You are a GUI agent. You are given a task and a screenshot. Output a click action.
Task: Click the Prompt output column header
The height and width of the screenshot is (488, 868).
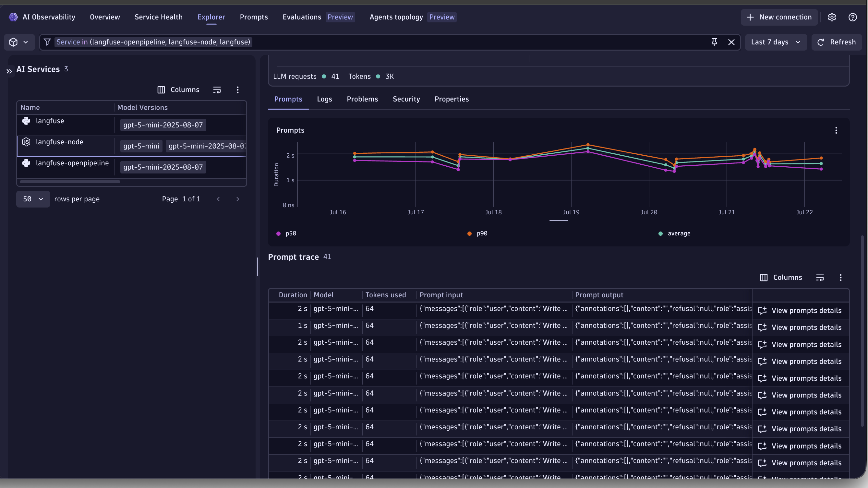click(599, 295)
